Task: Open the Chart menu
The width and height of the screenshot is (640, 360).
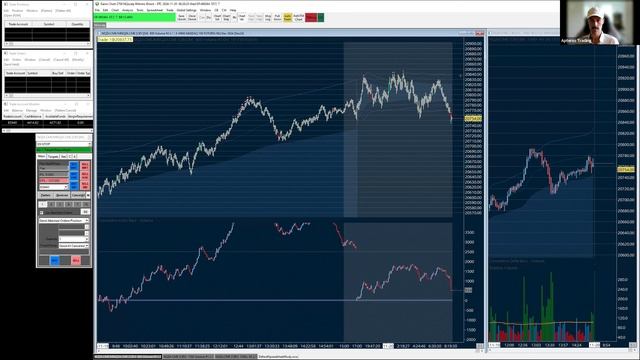Action: pyautogui.click(x=115, y=10)
